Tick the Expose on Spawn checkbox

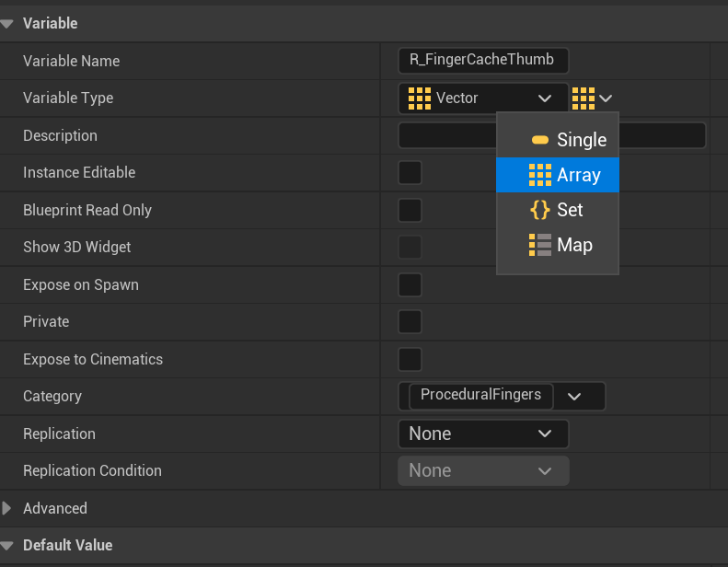point(410,284)
